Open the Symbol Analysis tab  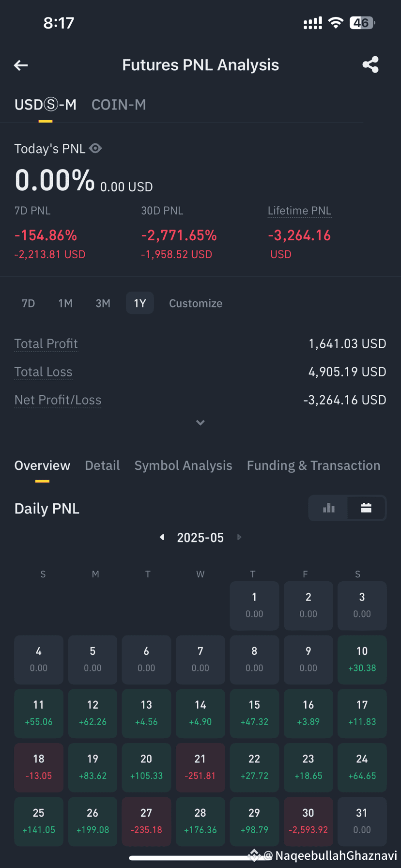click(x=183, y=465)
